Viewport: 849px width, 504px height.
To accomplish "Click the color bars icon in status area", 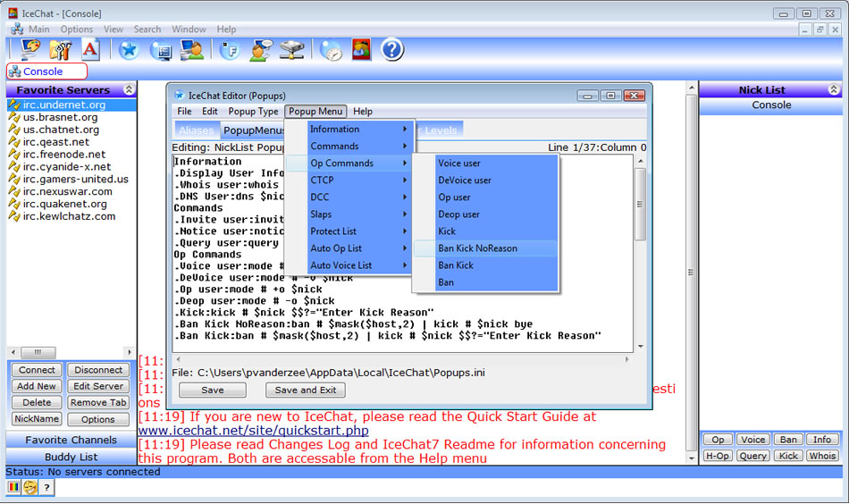I will tap(13, 487).
